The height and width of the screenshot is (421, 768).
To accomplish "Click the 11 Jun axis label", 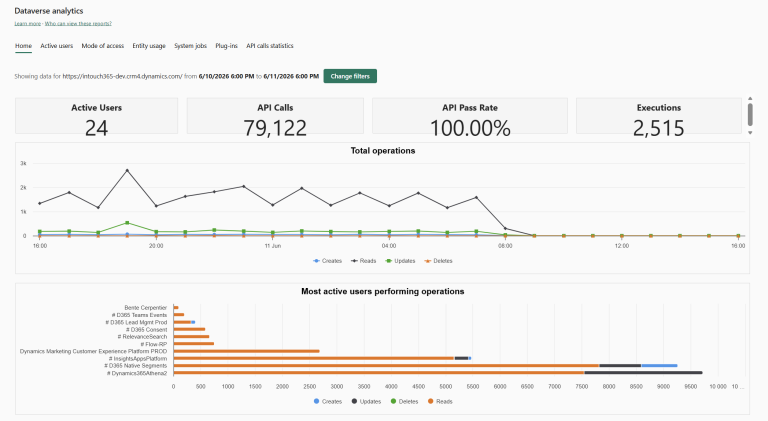I will click(273, 246).
